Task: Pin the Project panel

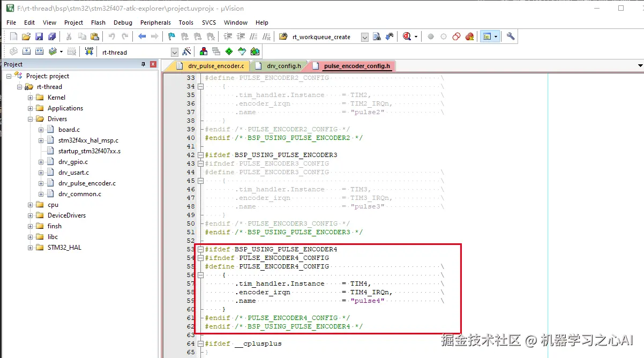Action: click(x=143, y=64)
